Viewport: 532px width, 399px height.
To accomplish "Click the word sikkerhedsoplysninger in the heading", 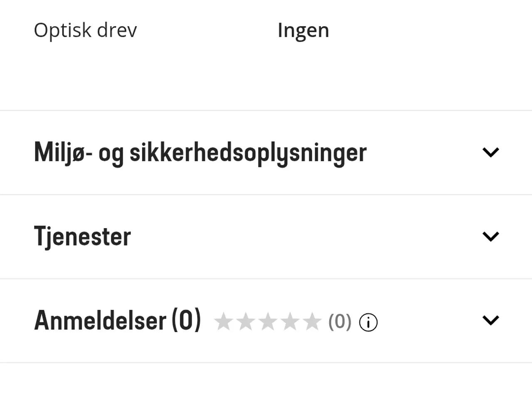I will [248, 153].
